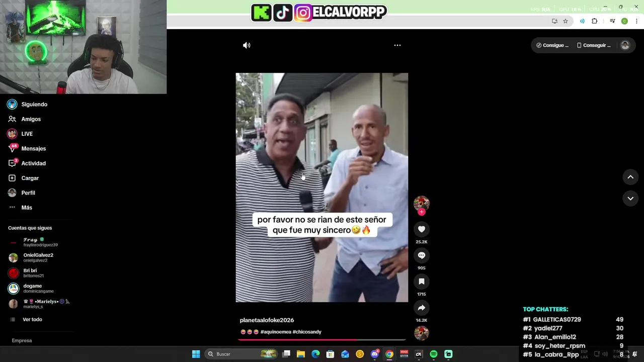Image resolution: width=644 pixels, height=362 pixels.
Task: Open the video three-dots options menu
Action: point(397,45)
